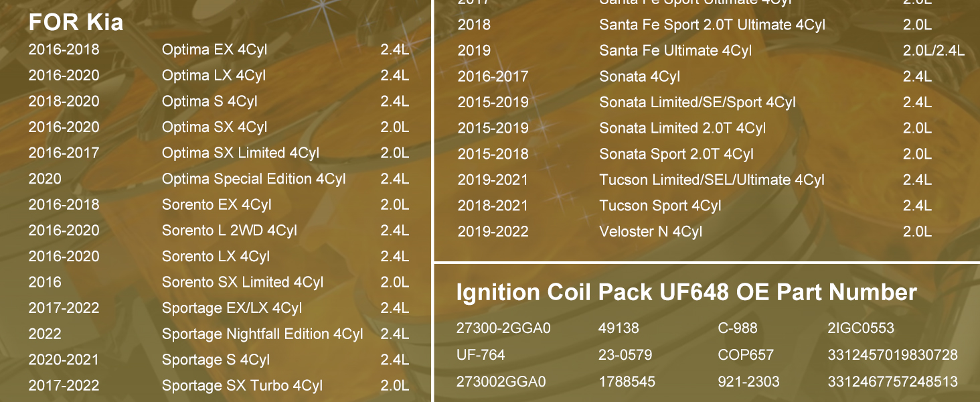Click Sorento L 2WD 4Cyl entry
Screen dimensions: 980x402
[x=229, y=230]
